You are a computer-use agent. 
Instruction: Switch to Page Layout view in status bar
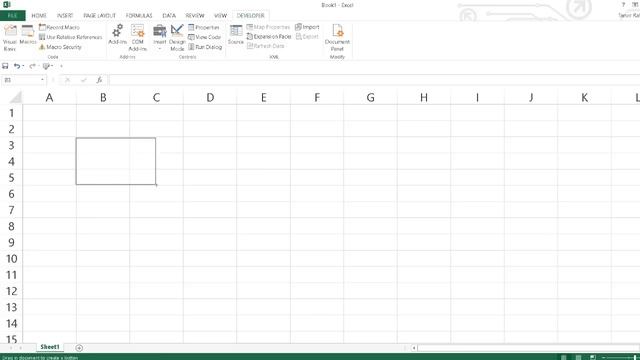click(x=578, y=357)
